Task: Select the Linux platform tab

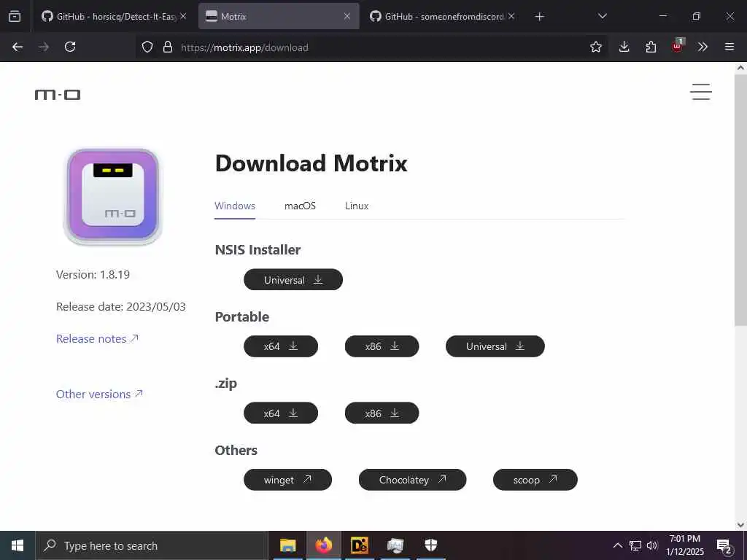Action: (357, 206)
